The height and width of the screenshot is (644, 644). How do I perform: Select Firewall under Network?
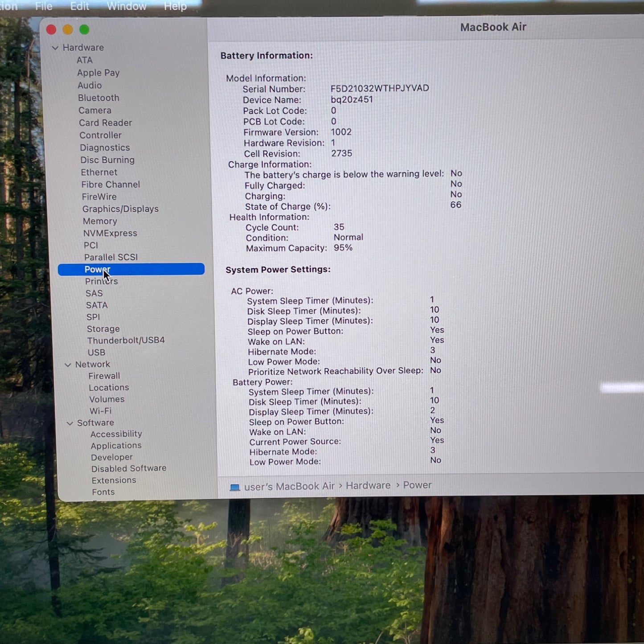[104, 376]
